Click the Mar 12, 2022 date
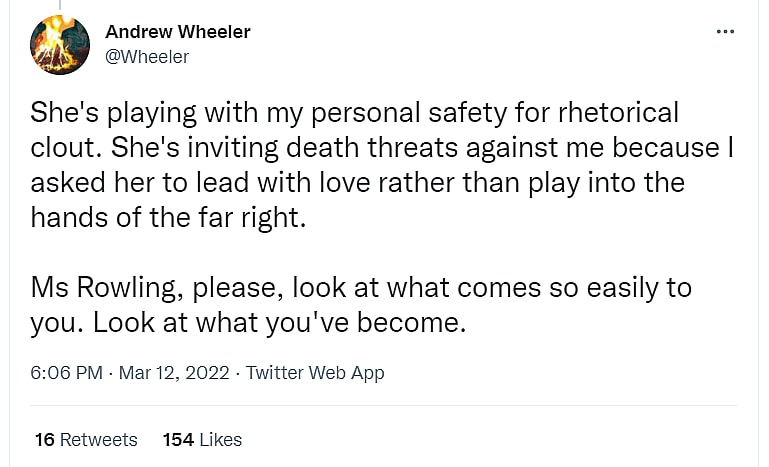 [175, 373]
